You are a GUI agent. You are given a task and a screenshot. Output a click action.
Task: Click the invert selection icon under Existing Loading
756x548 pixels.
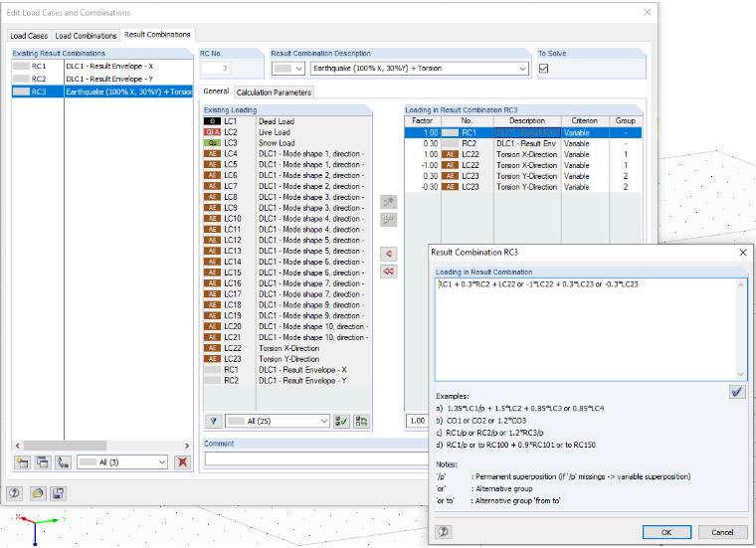tap(361, 422)
